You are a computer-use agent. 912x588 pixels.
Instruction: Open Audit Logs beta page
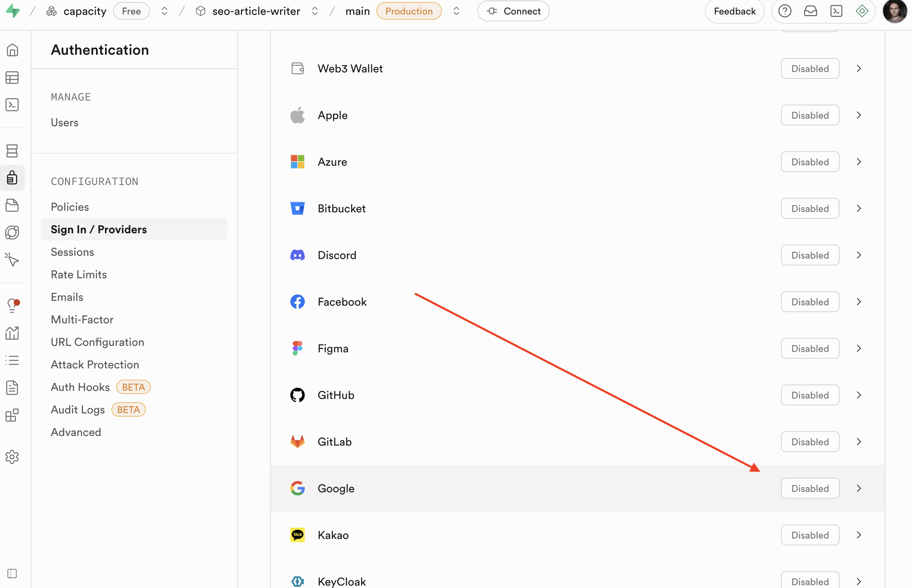[98, 410]
